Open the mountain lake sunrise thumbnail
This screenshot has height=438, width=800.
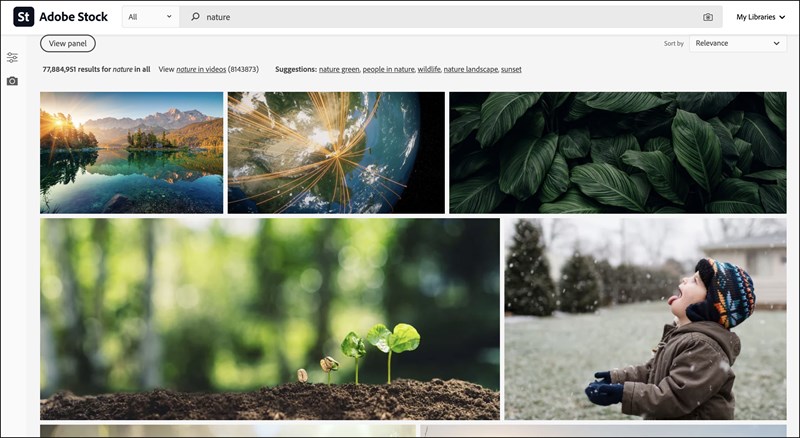click(x=132, y=153)
